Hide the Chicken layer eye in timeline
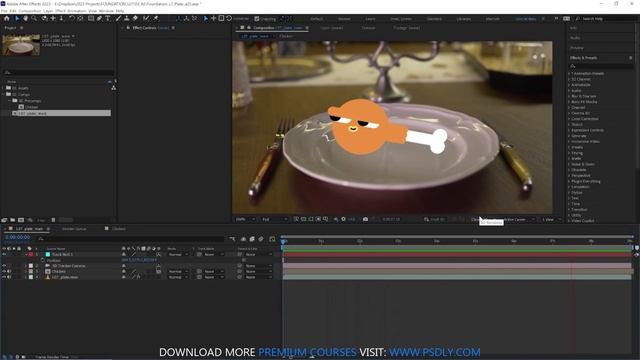The width and height of the screenshot is (640, 360). [x=4, y=271]
